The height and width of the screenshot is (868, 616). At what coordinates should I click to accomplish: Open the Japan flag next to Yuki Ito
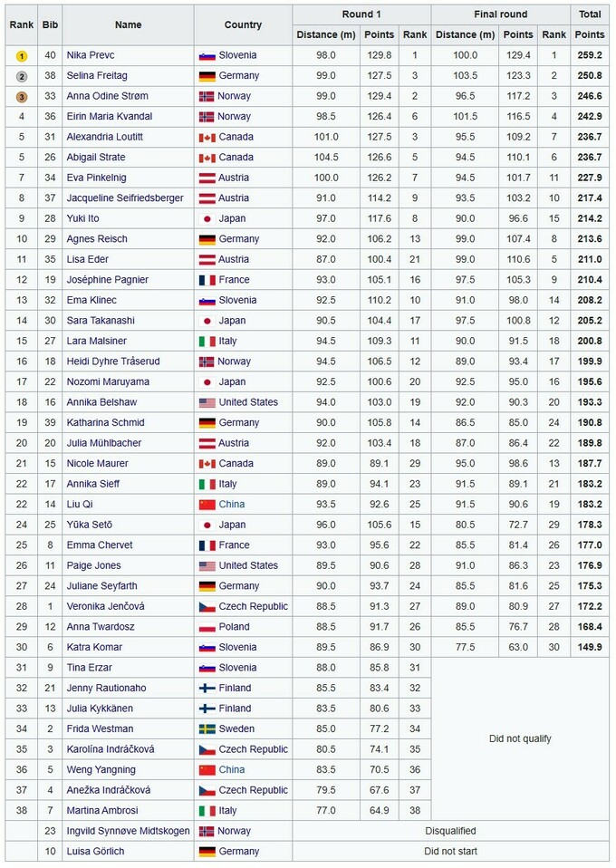point(207,218)
